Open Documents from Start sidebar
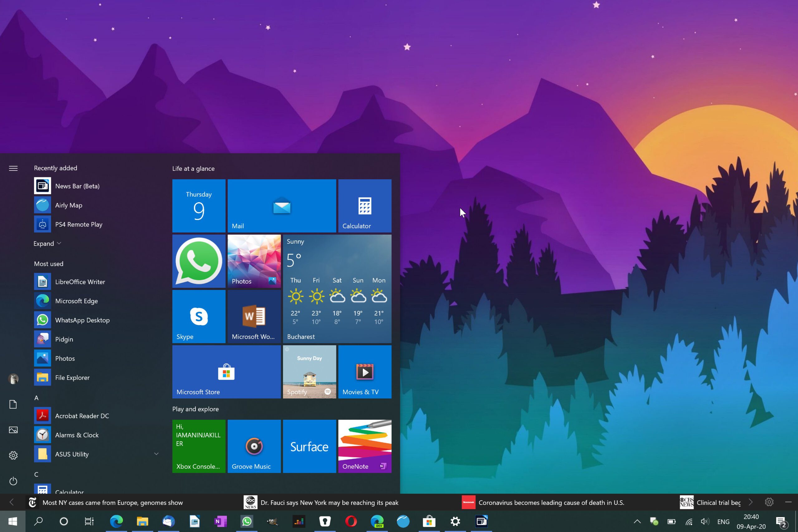798x532 pixels. pyautogui.click(x=13, y=405)
